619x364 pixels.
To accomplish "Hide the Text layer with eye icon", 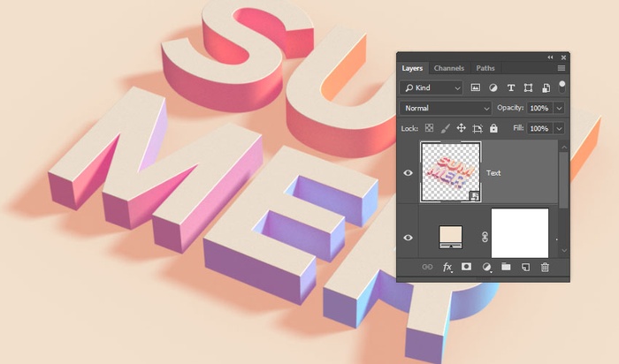I will [408, 173].
